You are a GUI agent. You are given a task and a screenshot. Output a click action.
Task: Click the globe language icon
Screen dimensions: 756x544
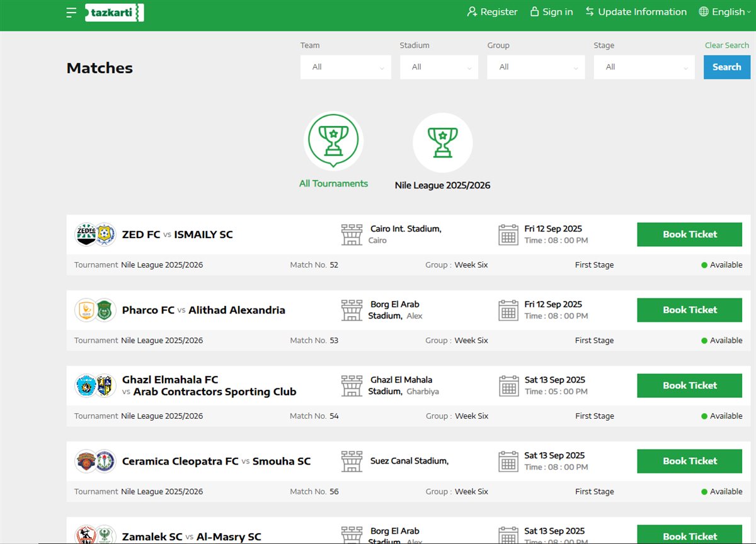[x=704, y=12]
